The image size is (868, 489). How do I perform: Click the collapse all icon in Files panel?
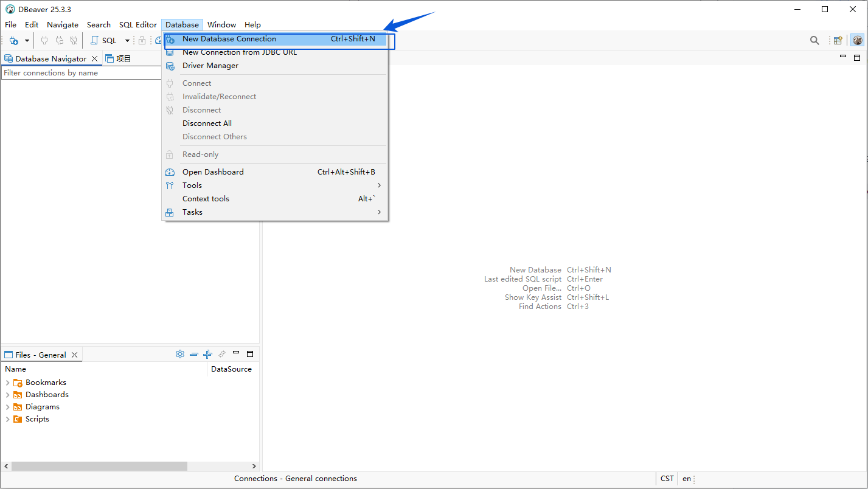(194, 354)
